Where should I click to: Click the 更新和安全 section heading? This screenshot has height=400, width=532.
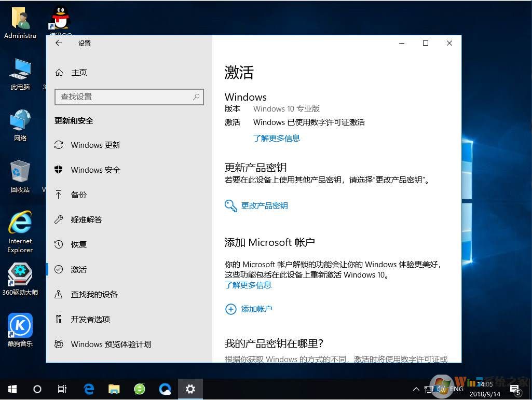tap(74, 121)
